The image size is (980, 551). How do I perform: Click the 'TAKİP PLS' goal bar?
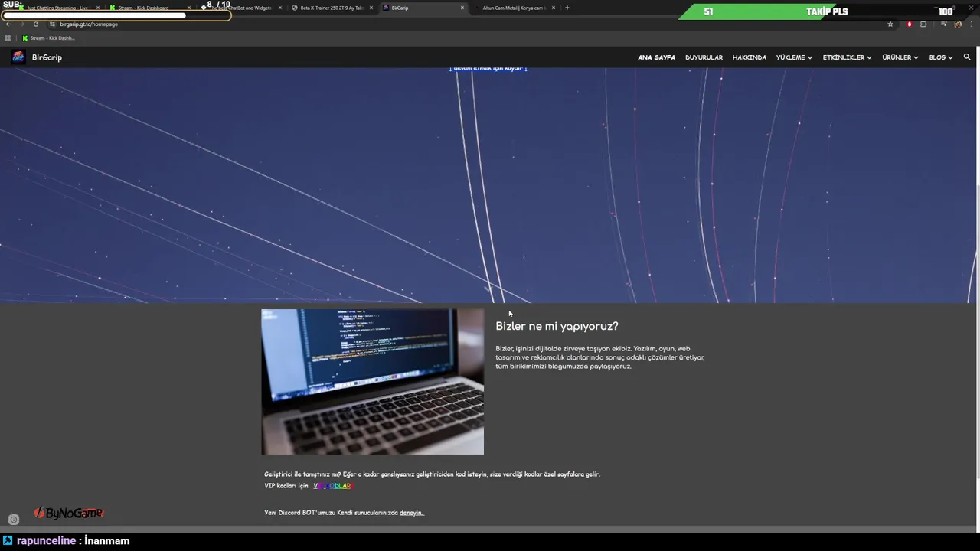coord(826,11)
